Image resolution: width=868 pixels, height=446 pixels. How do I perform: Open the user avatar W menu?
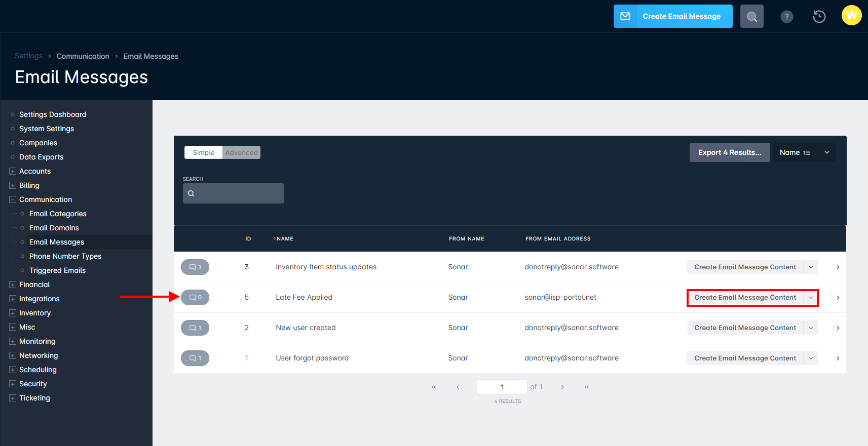852,15
